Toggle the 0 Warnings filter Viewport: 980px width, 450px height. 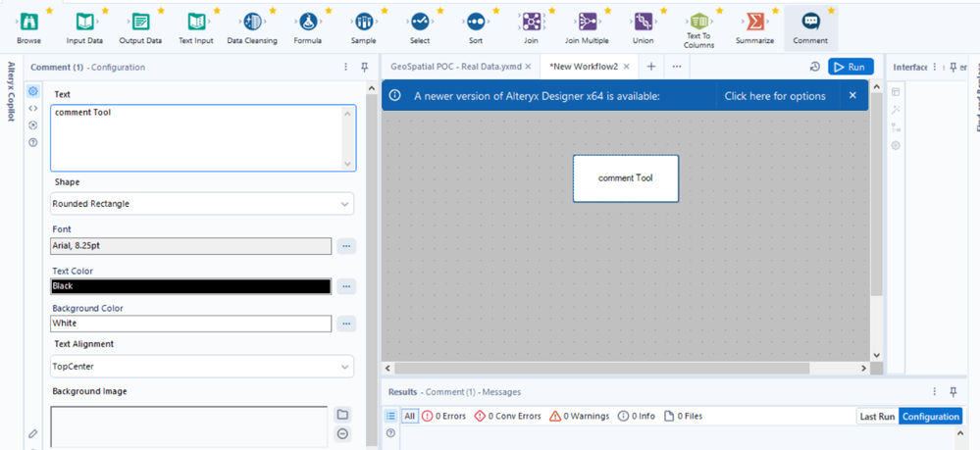tap(580, 417)
